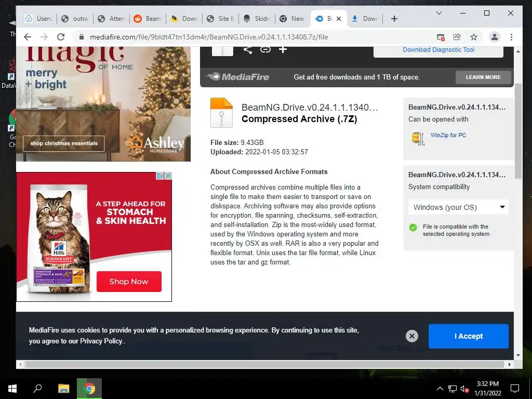Image resolution: width=532 pixels, height=399 pixels.
Task: Close the Hill's ad with X
Action: coord(168,176)
